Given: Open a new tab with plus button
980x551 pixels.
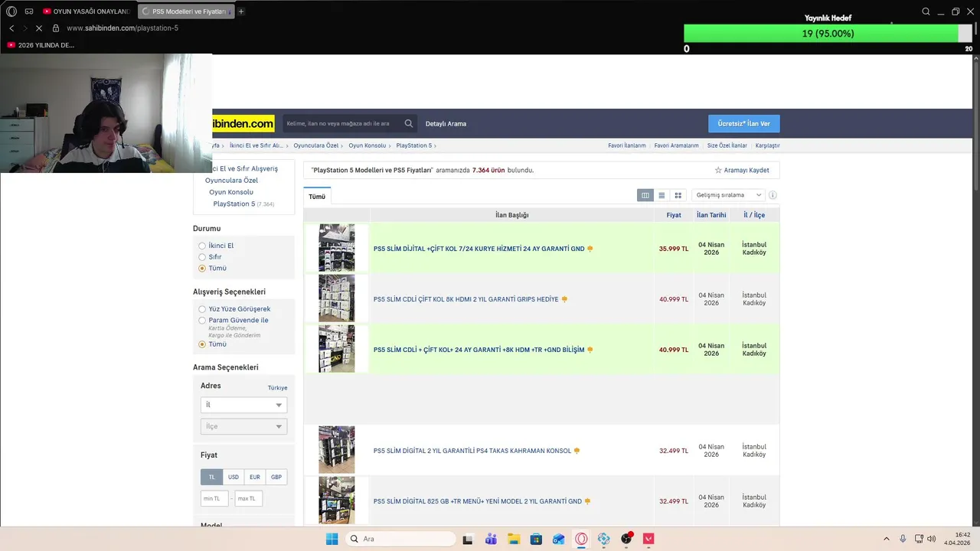Looking at the screenshot, I should click(x=241, y=11).
